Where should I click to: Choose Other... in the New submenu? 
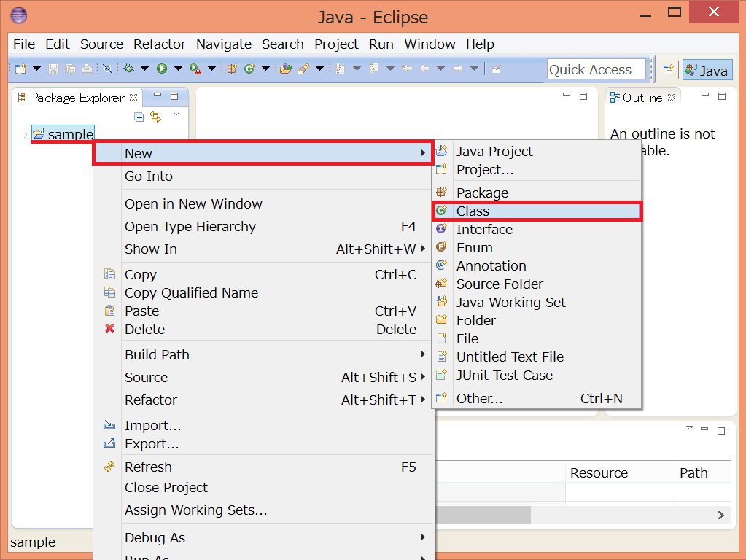pos(537,398)
